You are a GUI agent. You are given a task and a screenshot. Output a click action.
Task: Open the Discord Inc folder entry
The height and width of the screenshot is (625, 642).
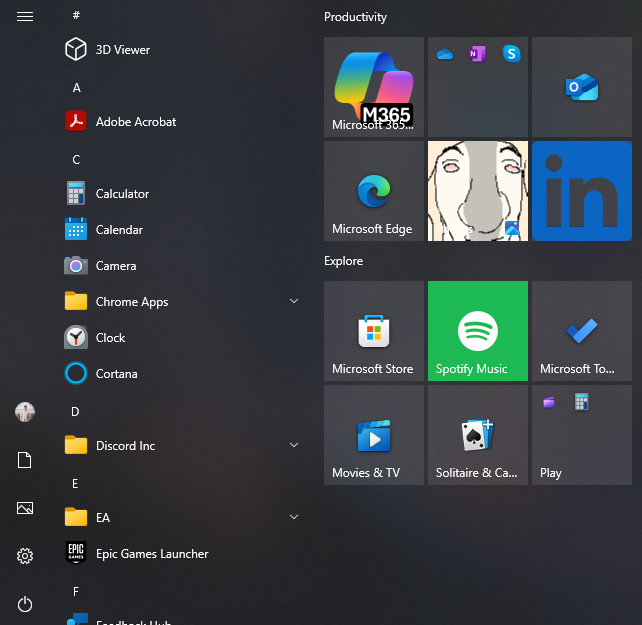[182, 446]
